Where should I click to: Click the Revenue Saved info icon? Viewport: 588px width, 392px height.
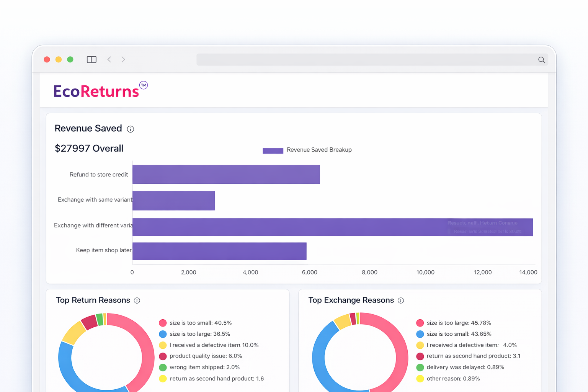(131, 129)
